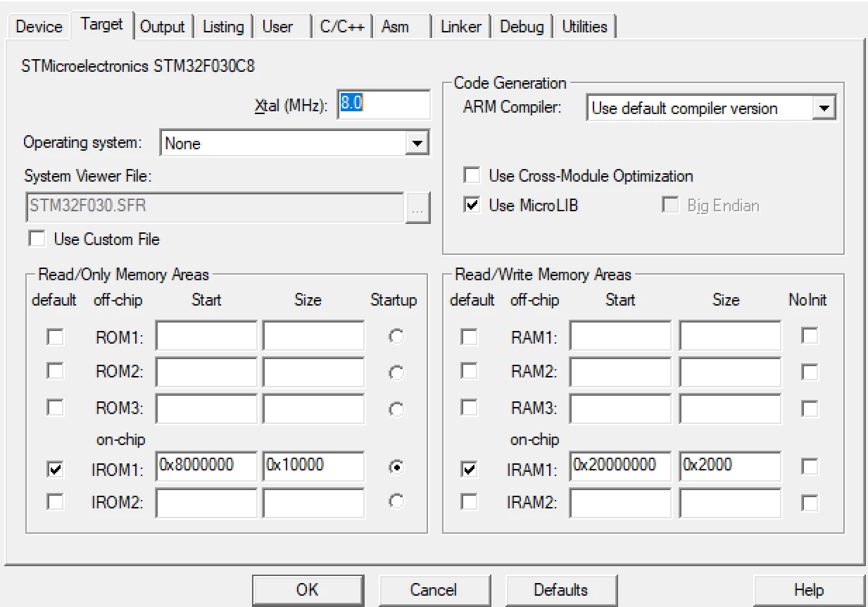Viewport: 868px width, 607px height.
Task: Click the RAM1 Start field
Action: [620, 336]
